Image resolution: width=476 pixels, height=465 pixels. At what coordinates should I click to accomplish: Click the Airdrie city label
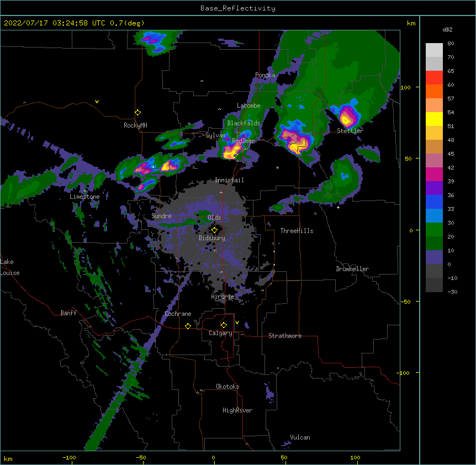pos(223,297)
